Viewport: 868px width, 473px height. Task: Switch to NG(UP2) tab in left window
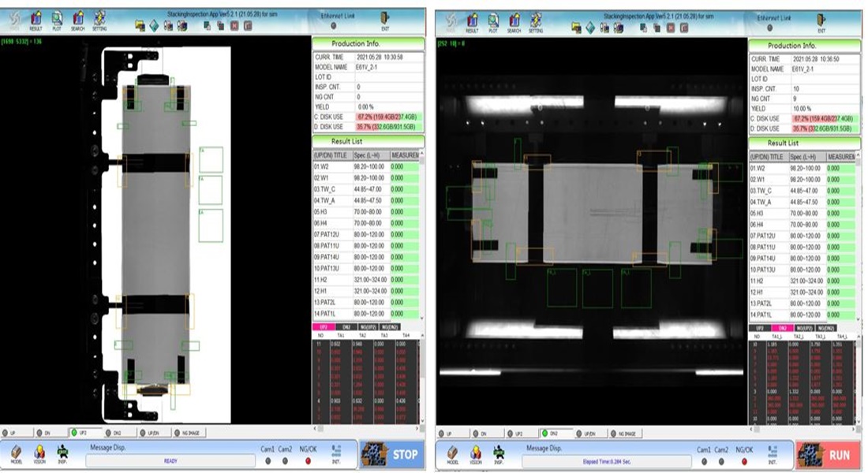point(367,326)
